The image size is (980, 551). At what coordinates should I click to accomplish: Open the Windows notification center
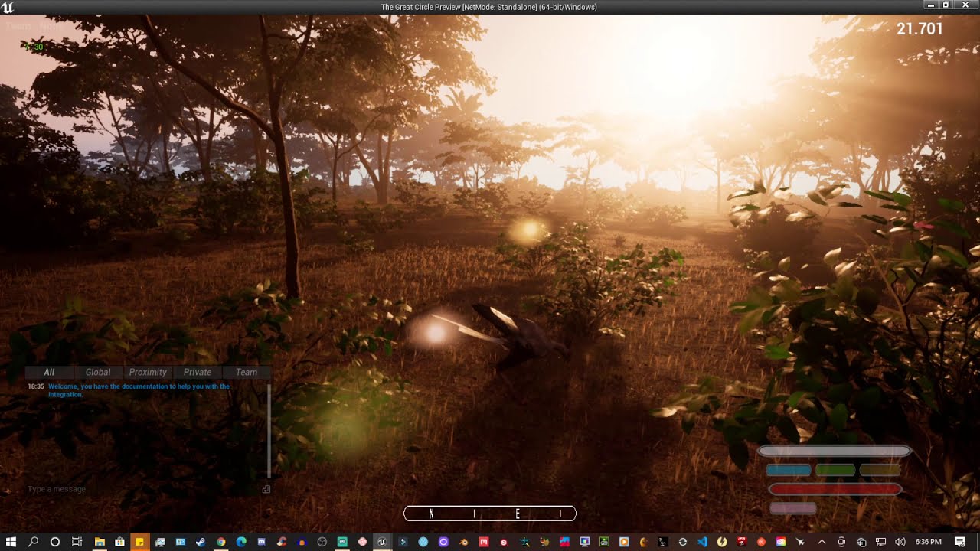point(959,542)
